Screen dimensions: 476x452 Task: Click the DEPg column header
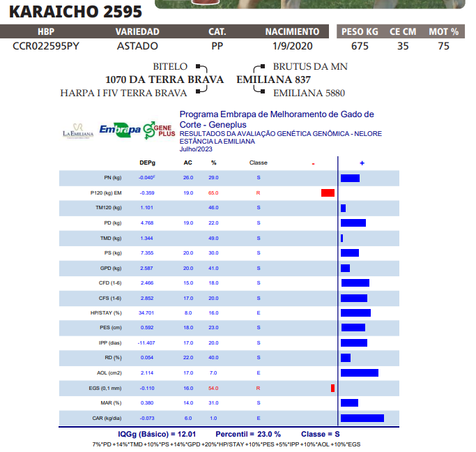pyautogui.click(x=147, y=163)
